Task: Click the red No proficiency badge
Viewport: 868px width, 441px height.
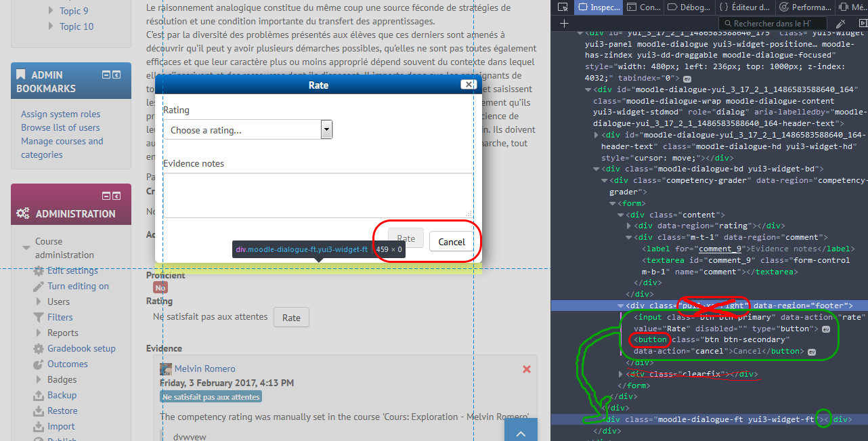Action: (x=160, y=288)
